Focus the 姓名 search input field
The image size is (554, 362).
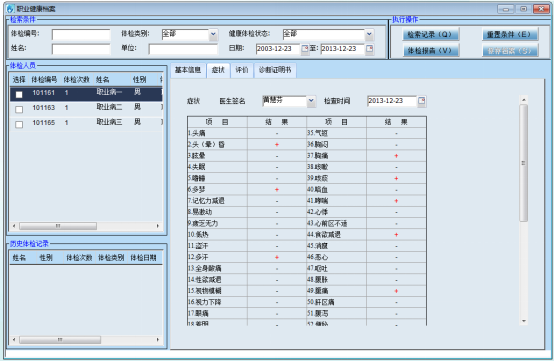tap(81, 49)
